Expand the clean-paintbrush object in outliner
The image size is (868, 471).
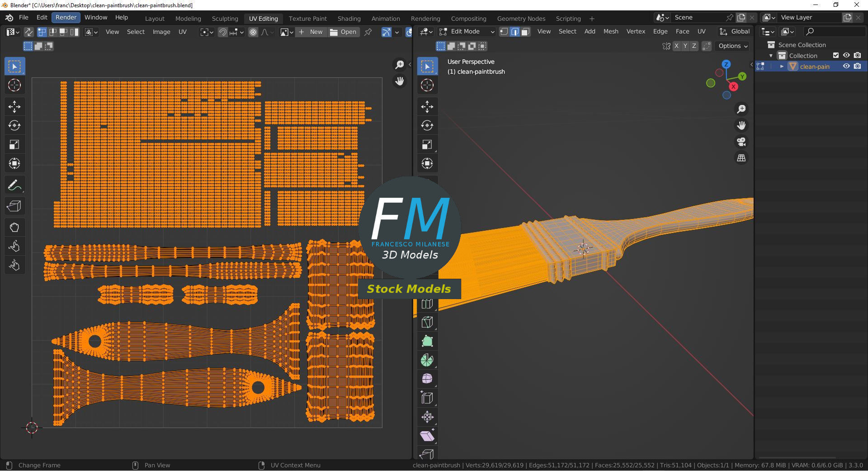(x=782, y=67)
